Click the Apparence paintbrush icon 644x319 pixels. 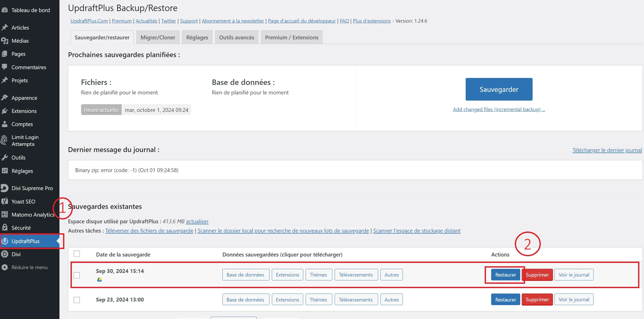point(4,98)
